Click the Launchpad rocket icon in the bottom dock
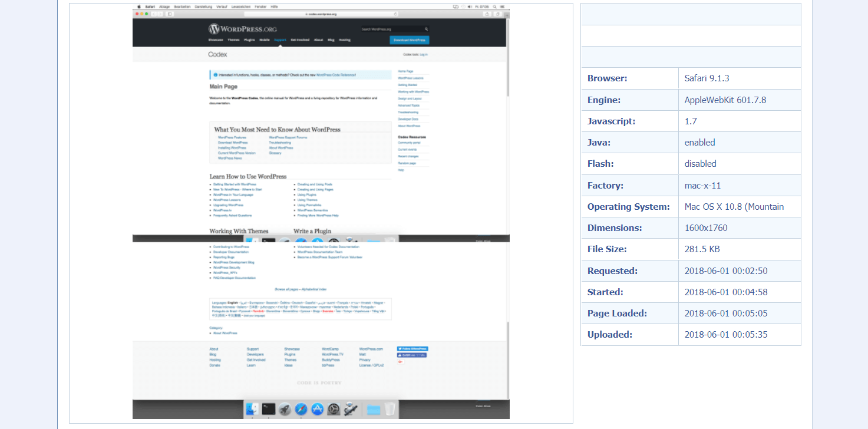The image size is (868, 429). [285, 409]
